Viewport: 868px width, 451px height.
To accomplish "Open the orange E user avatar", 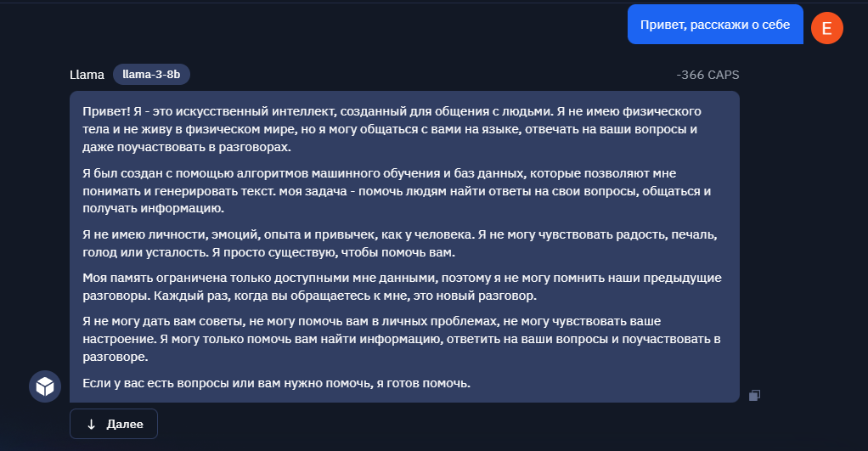I will [826, 28].
